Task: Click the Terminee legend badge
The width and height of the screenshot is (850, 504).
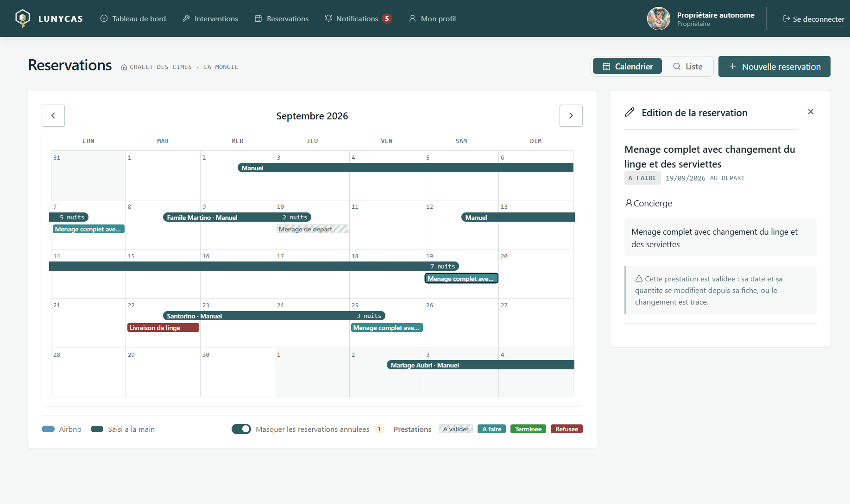Action: [x=528, y=429]
